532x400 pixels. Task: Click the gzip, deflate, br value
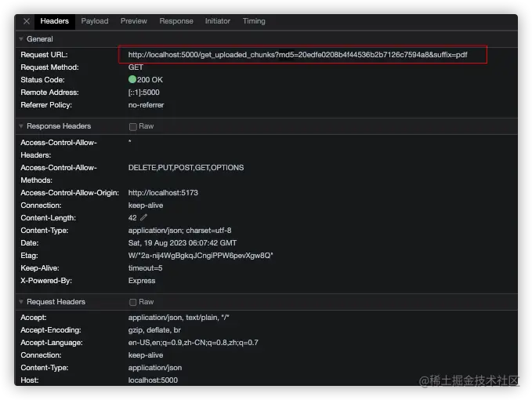coord(154,330)
